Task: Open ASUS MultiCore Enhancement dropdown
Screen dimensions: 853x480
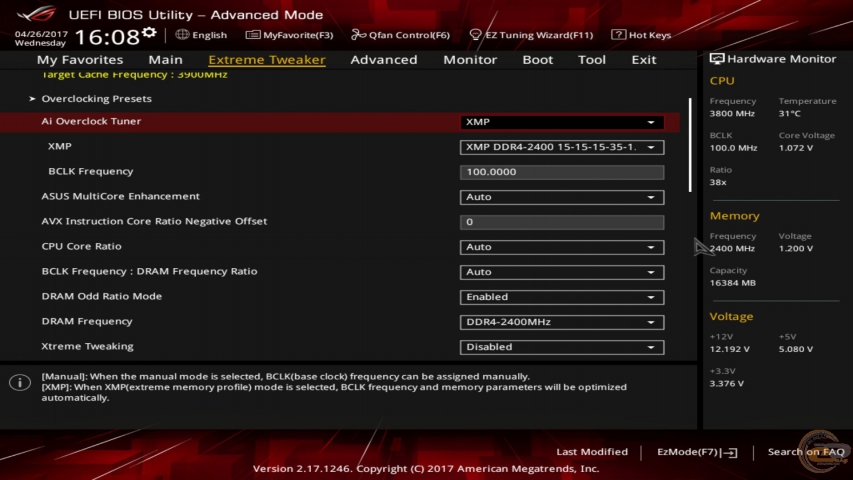Action: 562,197
